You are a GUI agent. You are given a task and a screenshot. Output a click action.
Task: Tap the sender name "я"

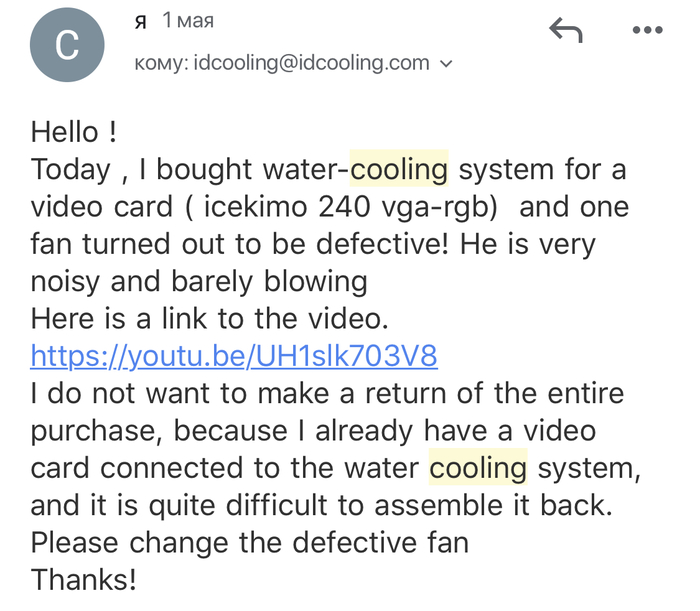[x=141, y=21]
